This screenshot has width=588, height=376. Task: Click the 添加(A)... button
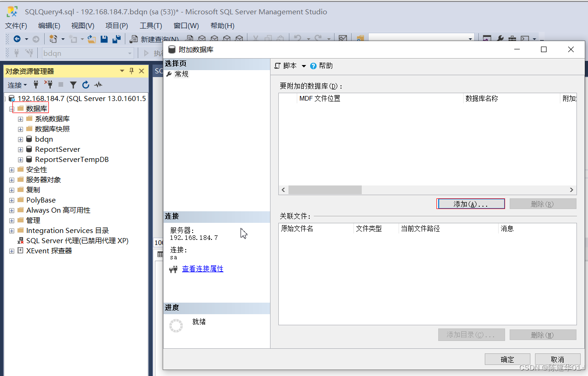tap(470, 204)
